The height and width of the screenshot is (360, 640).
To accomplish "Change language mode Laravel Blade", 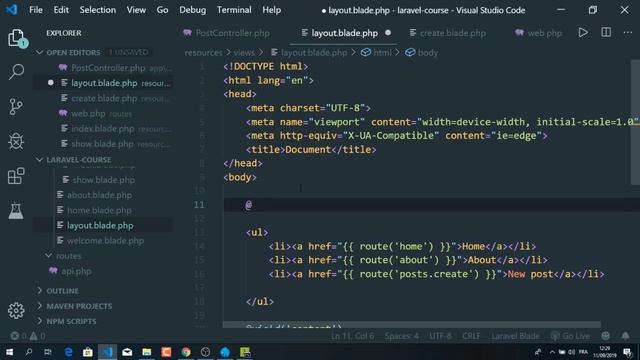I will pos(515,336).
